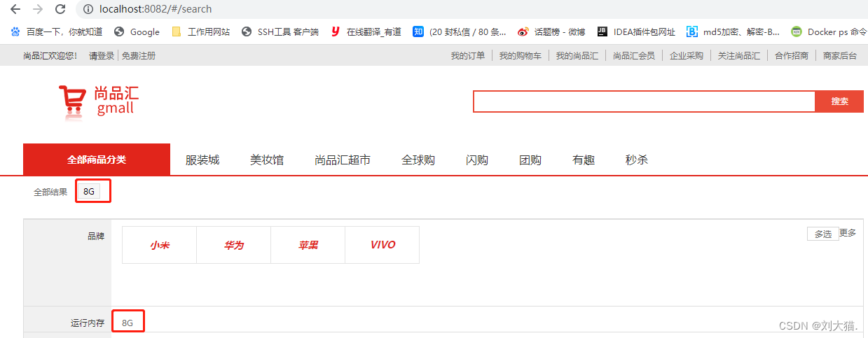The height and width of the screenshot is (338, 868).
Task: Open the Docker ps 命令 bookmark
Action: [x=829, y=31]
